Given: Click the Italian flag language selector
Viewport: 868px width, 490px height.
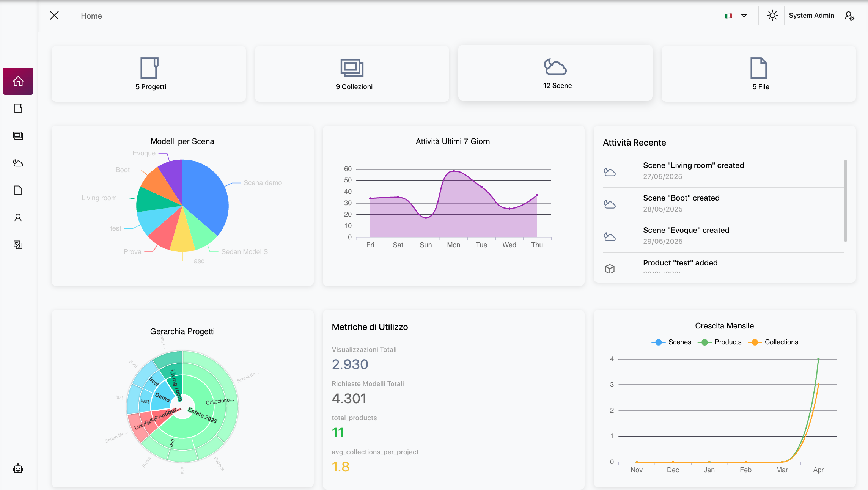Looking at the screenshot, I should (728, 16).
